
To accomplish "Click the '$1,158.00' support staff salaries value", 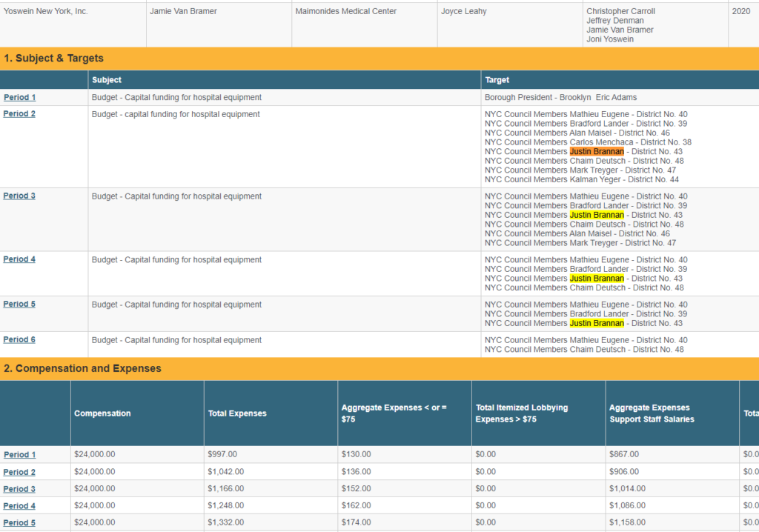I will pos(627,523).
